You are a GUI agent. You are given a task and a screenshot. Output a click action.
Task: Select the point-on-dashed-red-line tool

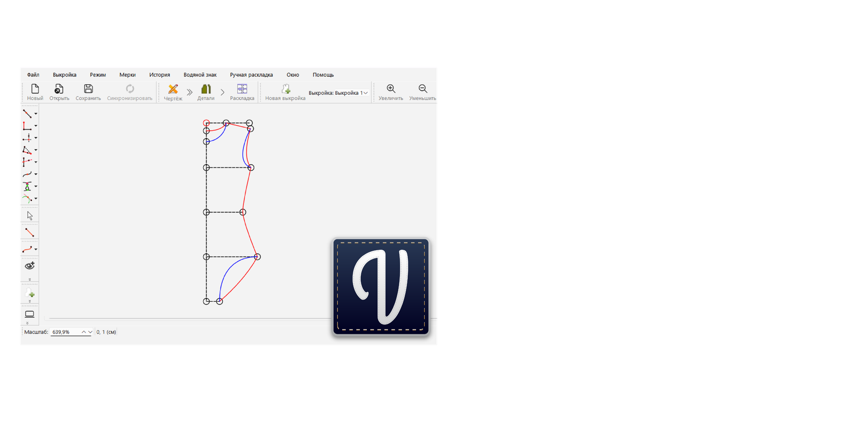tap(27, 162)
